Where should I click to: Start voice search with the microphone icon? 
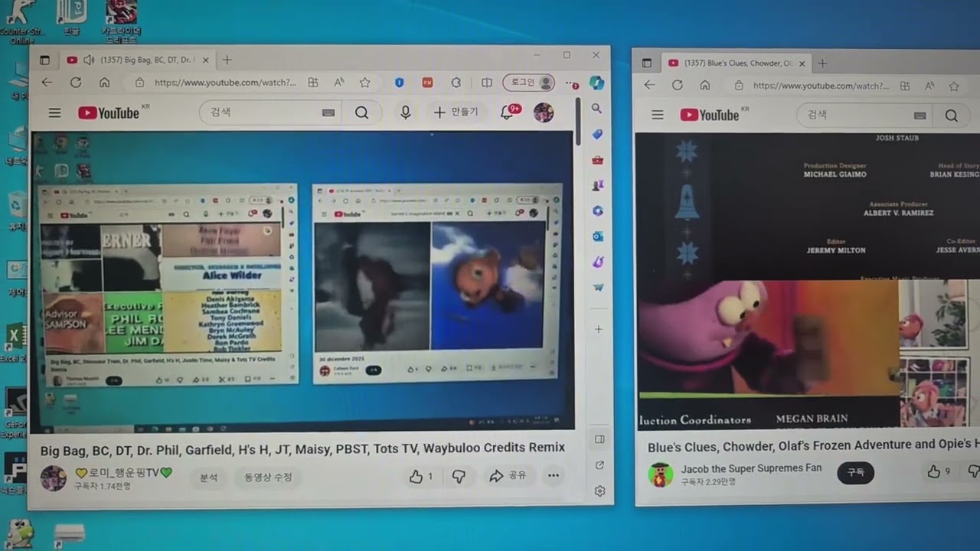click(406, 112)
